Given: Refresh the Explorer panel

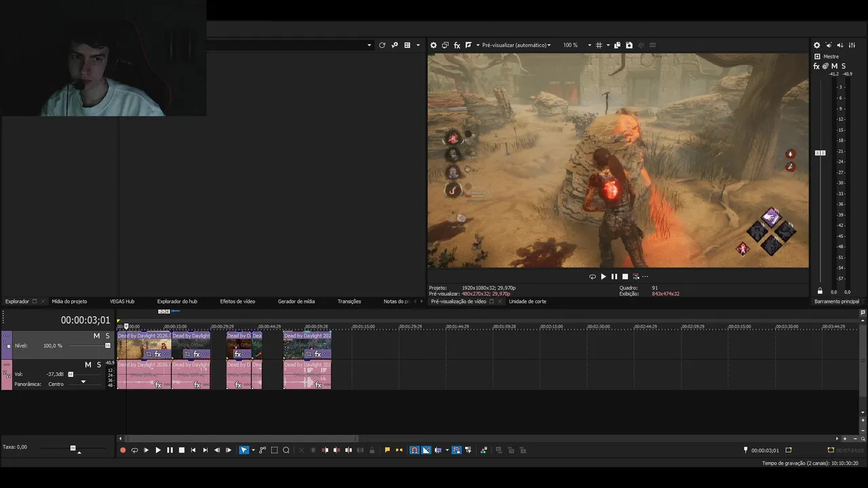Looking at the screenshot, I should click(x=382, y=45).
